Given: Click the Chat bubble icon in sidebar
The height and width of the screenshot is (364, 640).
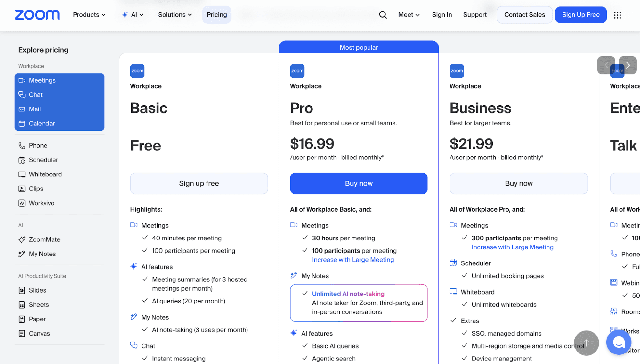Looking at the screenshot, I should click(22, 95).
